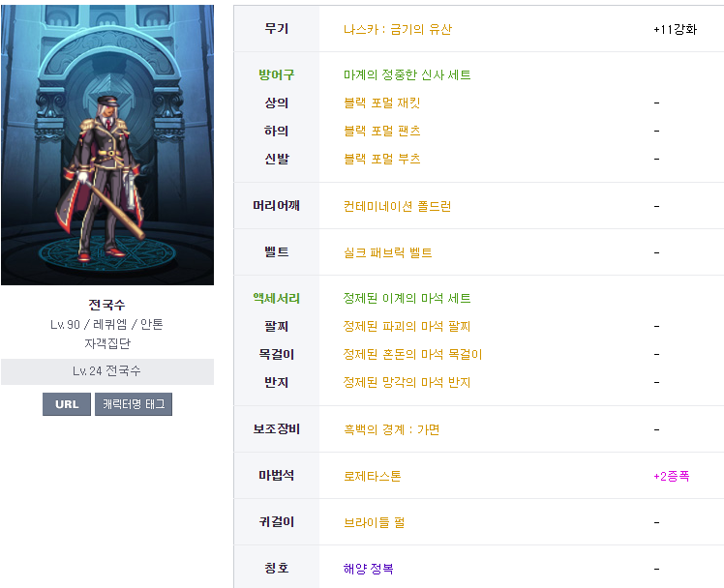Open weapon link 나스카 : 금기의 유산
Screen dimensions: 724x588
[397, 29]
